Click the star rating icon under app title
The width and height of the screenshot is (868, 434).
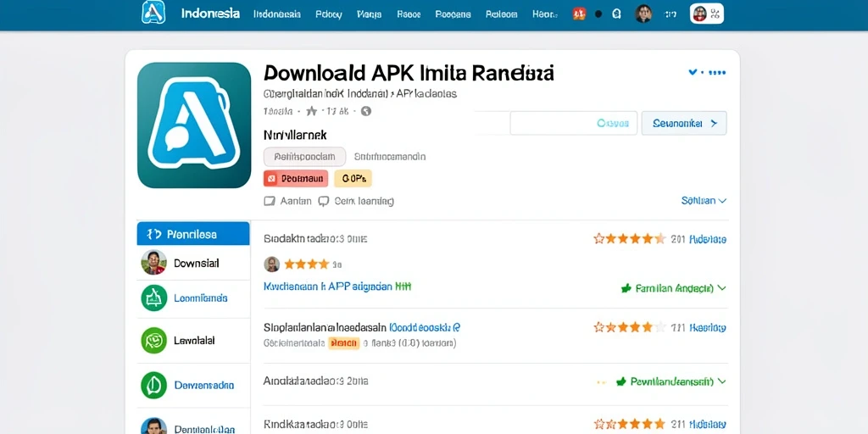(x=312, y=111)
